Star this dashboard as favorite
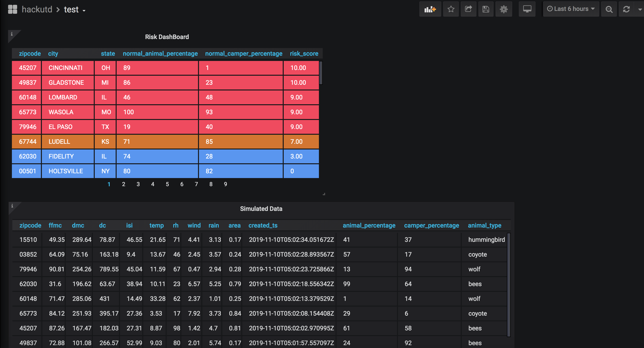The image size is (644, 348). [451, 9]
